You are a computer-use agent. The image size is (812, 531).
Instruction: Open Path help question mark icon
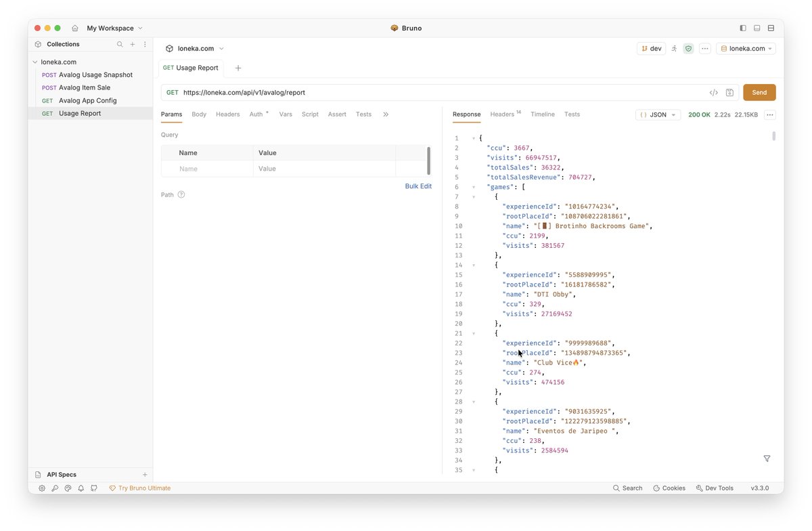[181, 195]
